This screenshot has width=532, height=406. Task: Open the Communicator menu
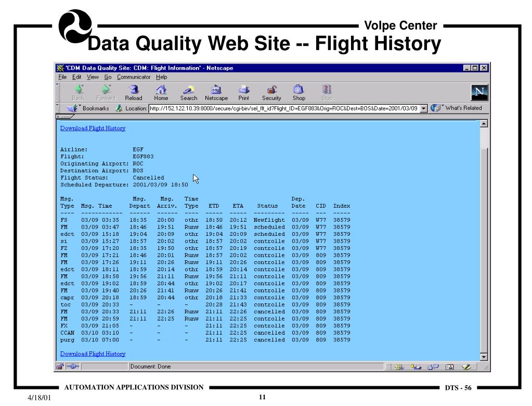point(134,77)
